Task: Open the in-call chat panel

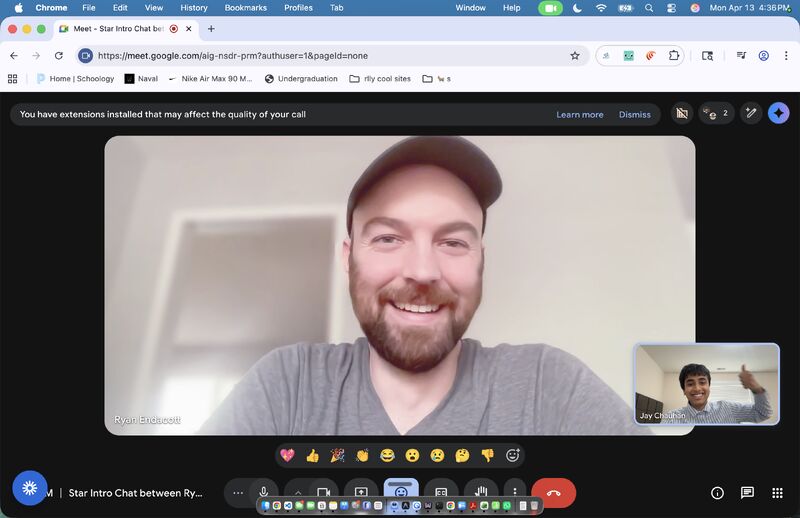Action: click(747, 492)
